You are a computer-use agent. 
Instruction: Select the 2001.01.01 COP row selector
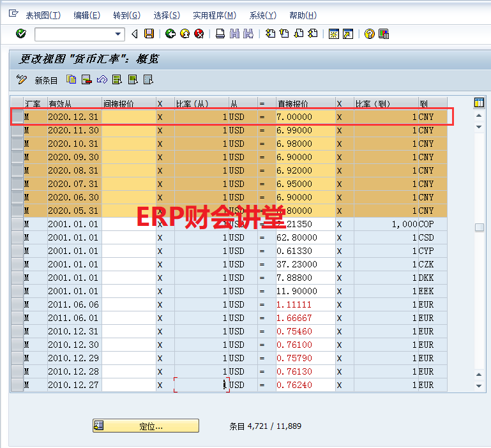[x=17, y=224]
